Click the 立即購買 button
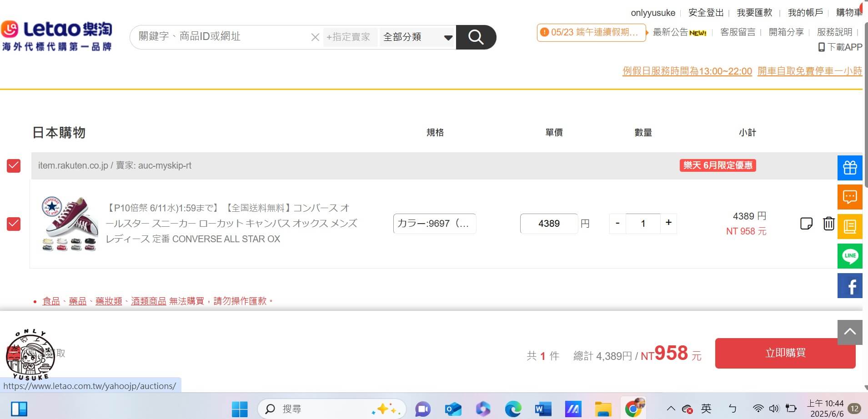 [x=785, y=353]
